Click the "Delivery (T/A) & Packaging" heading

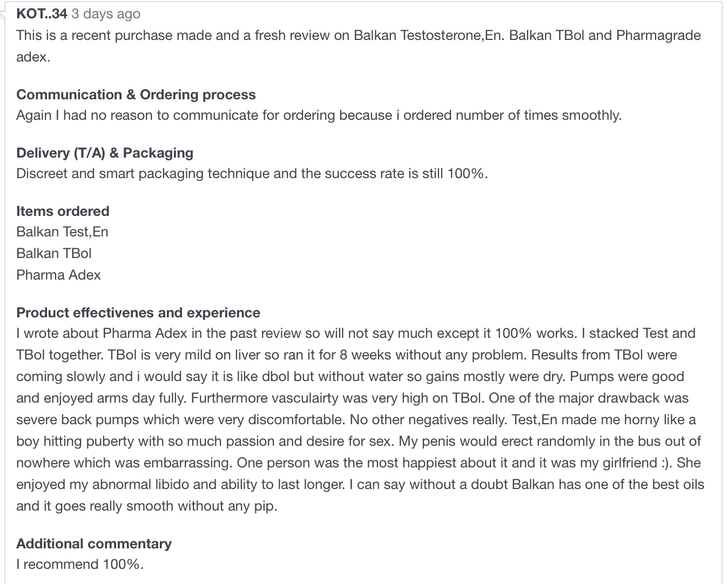tap(105, 153)
